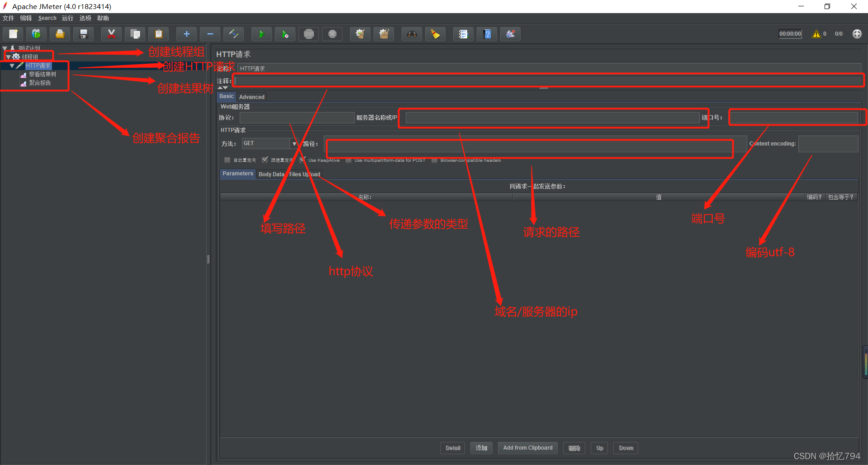Click the Toggle enable/disable icon

click(233, 34)
